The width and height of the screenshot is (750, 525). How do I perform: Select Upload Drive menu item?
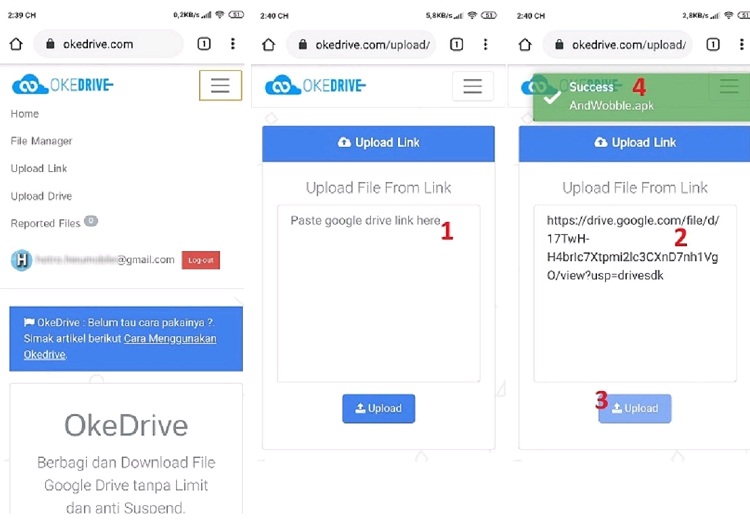[x=41, y=196]
